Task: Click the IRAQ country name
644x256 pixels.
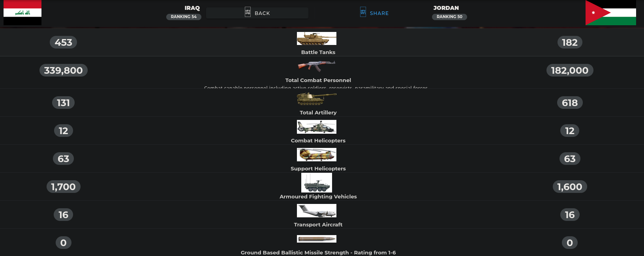Action: pyautogui.click(x=192, y=8)
